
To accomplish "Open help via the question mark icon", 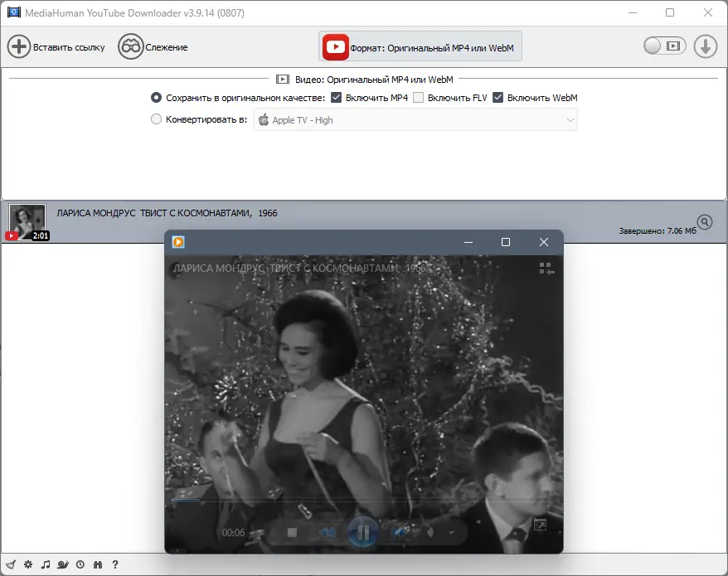I will click(x=115, y=564).
